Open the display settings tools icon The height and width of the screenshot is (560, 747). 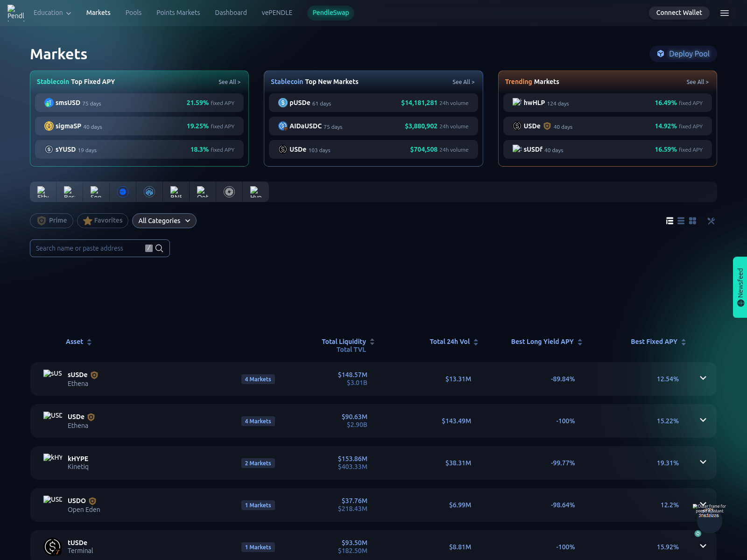pos(711,221)
